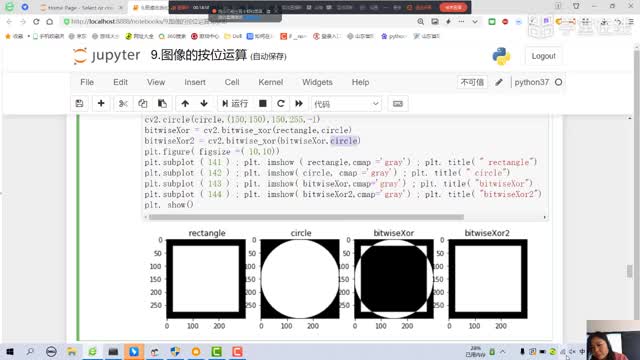Rename the notebook title 9.图像的按位运算

tap(199, 56)
